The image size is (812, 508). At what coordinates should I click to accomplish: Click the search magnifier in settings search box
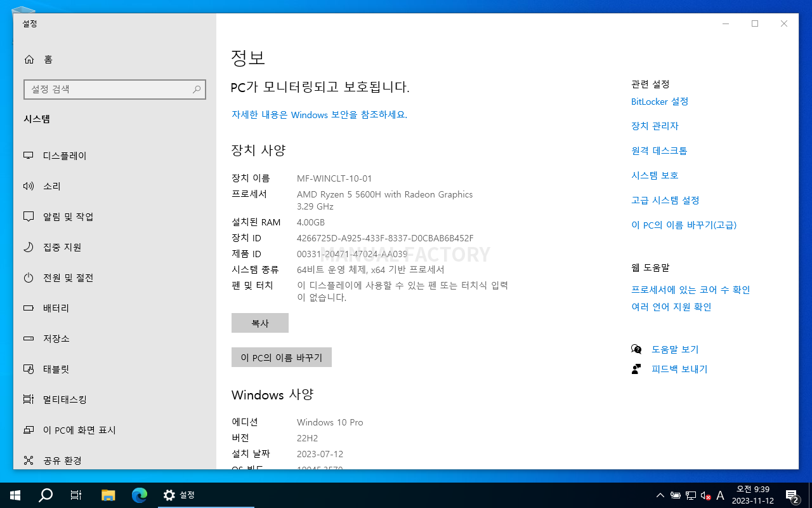click(197, 90)
